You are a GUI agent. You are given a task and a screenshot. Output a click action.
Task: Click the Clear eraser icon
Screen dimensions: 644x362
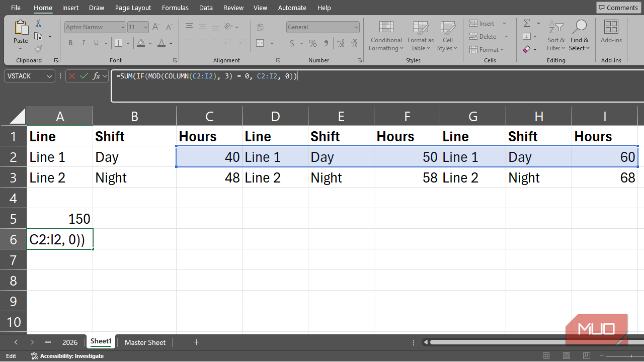527,49
